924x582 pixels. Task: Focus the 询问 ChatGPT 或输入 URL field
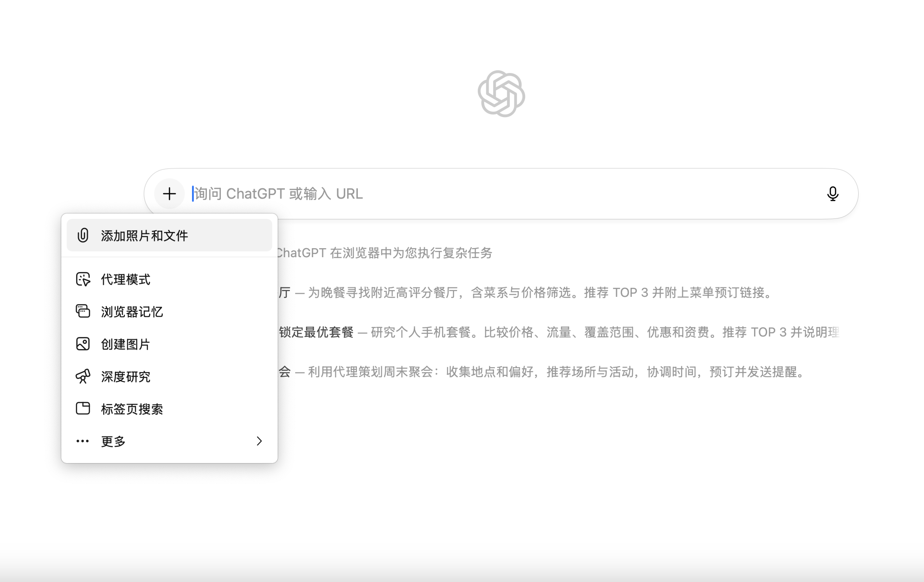(x=496, y=194)
